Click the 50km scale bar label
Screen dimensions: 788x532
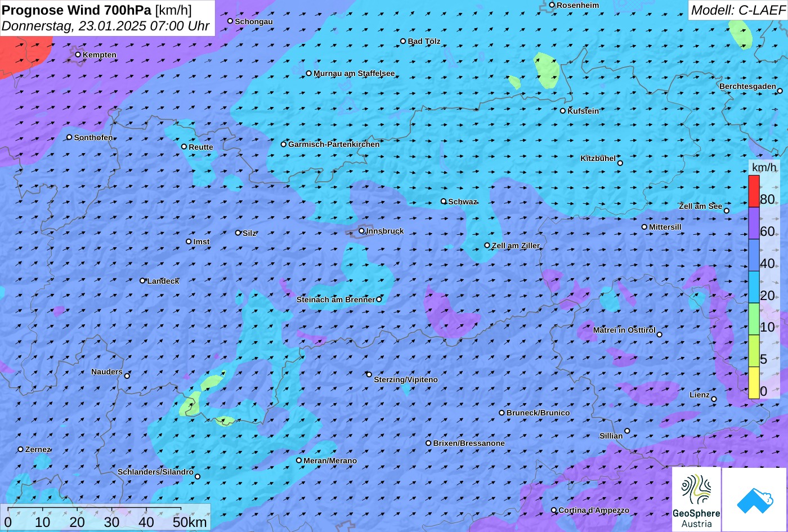190,522
